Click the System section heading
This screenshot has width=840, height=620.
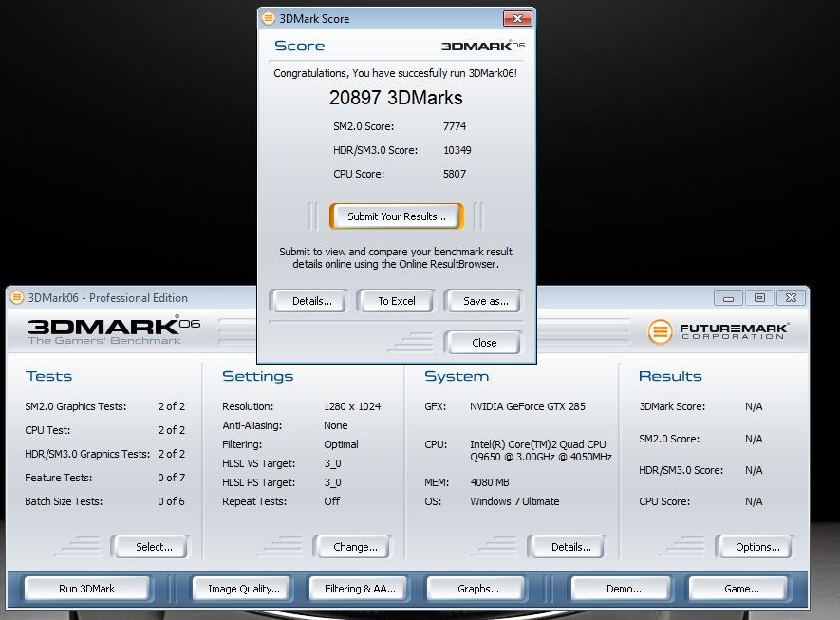coord(457,376)
